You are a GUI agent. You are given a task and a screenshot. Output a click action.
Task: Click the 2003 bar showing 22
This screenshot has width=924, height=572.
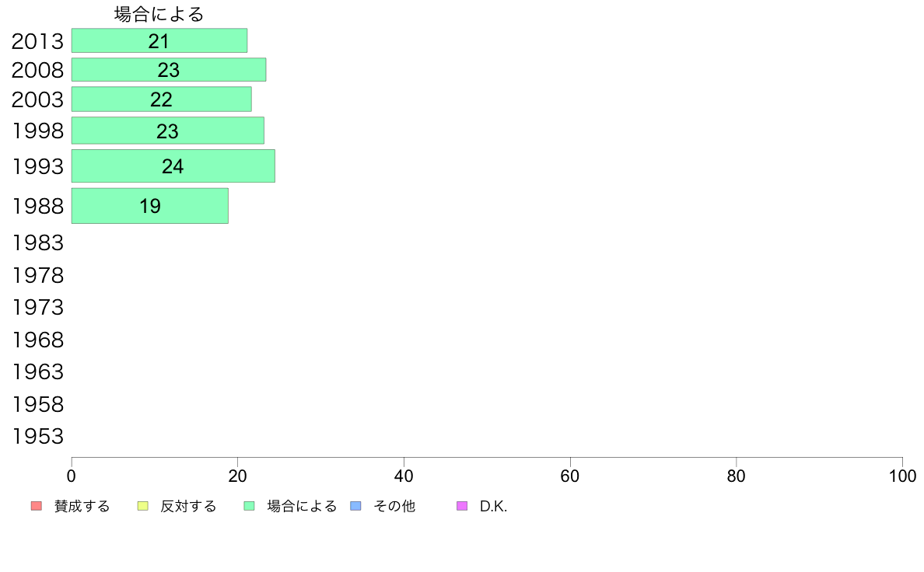click(162, 99)
